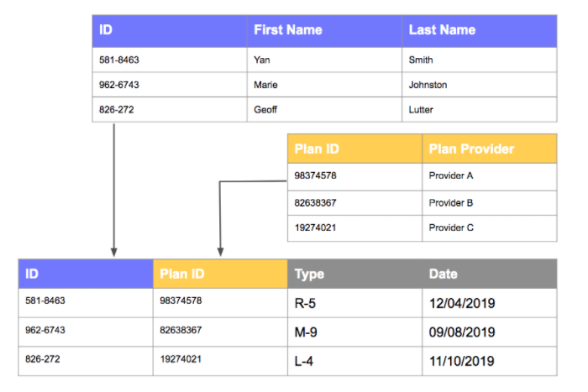Select the Provider C cell
Screen dimensions: 588x392
tap(451, 227)
